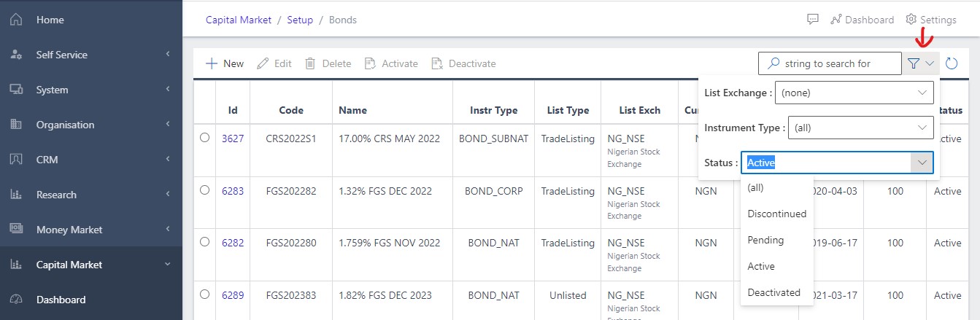
Task: Click the Research chart icon
Action: [16, 195]
